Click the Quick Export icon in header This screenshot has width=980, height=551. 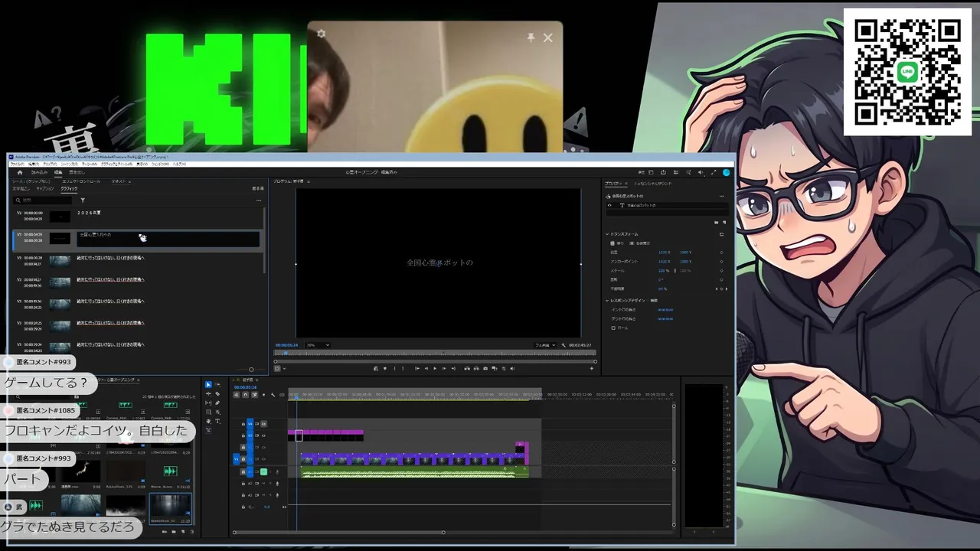tap(663, 172)
